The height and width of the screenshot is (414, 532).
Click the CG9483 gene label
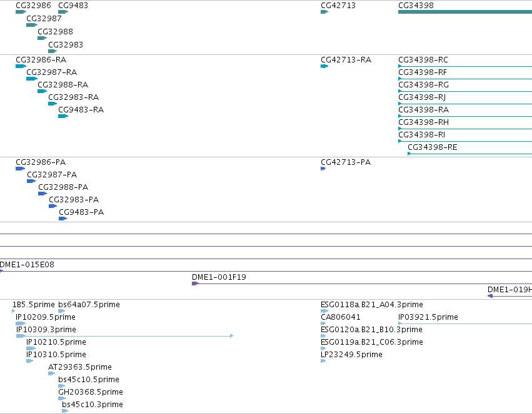73,6
